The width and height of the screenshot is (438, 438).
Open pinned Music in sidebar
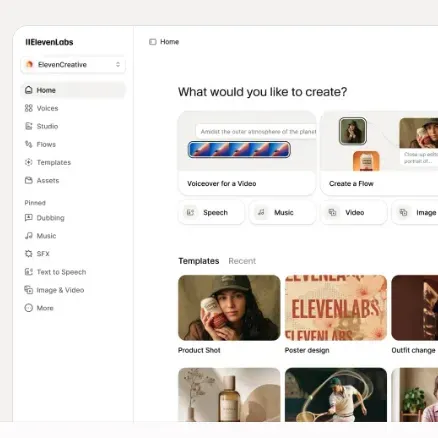[x=73, y=236]
